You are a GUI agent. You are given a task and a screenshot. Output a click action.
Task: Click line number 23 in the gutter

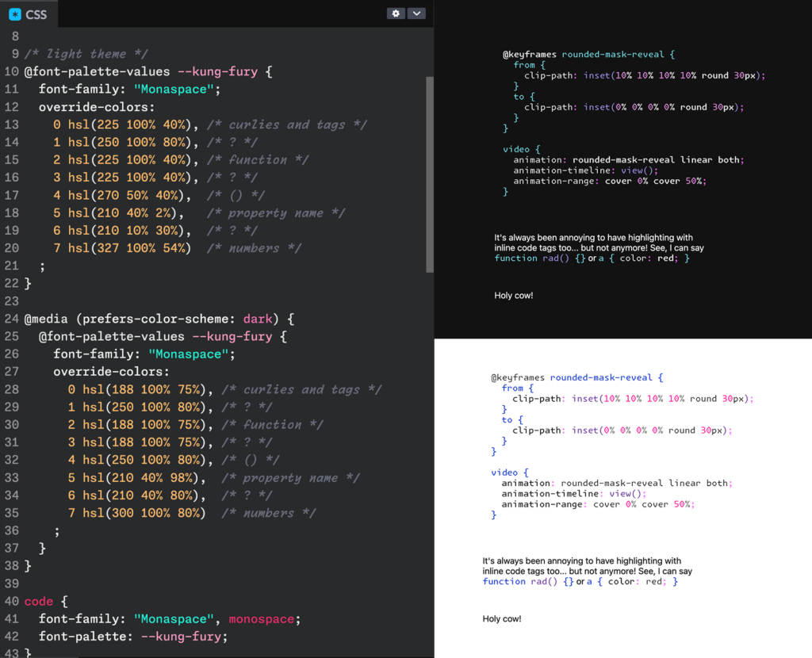[x=11, y=300]
